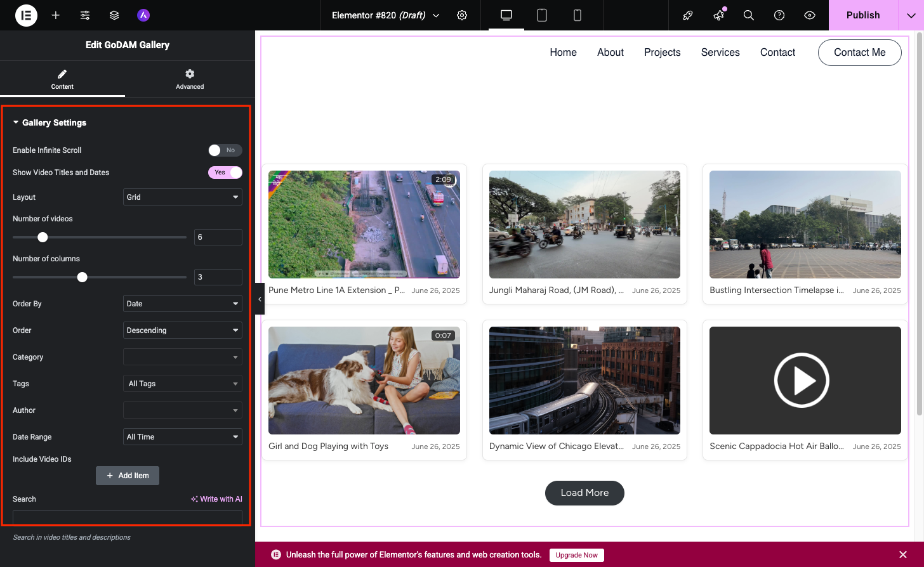
Task: Open the Bustling Intersection Timelapse thumbnail
Action: (805, 225)
